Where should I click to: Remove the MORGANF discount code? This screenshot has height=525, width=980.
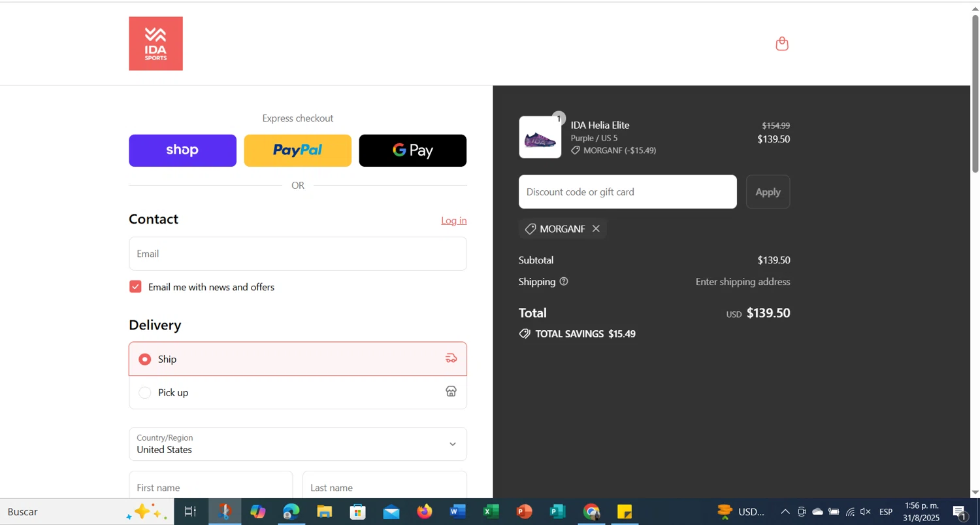click(x=596, y=229)
